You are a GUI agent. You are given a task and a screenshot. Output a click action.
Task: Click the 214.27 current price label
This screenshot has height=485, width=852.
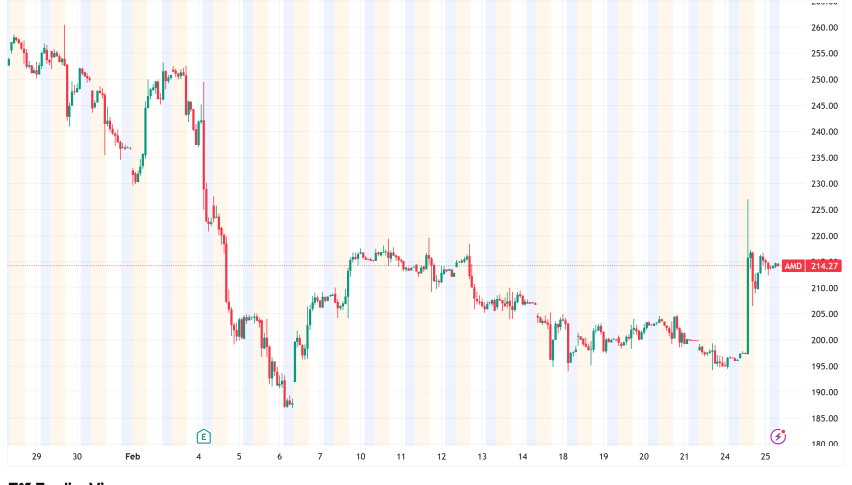(x=824, y=265)
